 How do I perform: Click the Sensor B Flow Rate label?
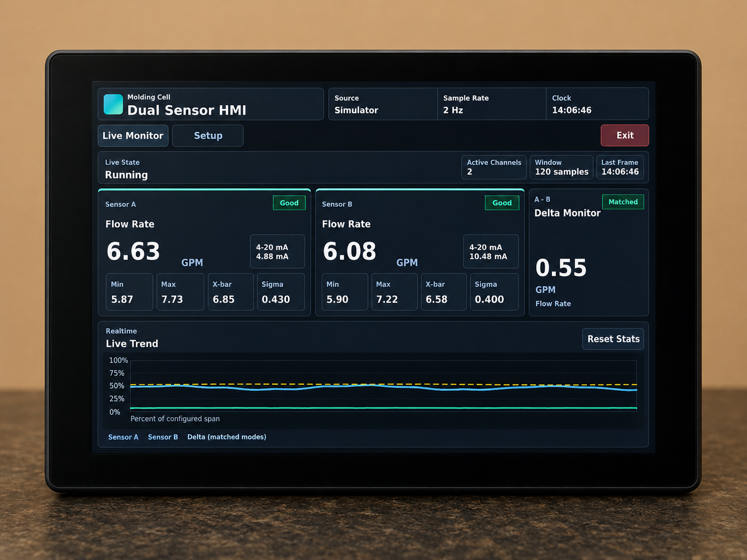(346, 224)
